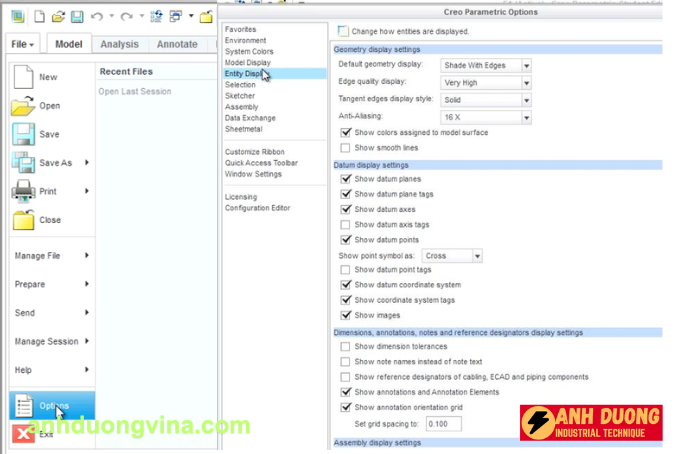Viewport: 680px width, 454px height.
Task: Click Open Last Session link
Action: [x=135, y=92]
